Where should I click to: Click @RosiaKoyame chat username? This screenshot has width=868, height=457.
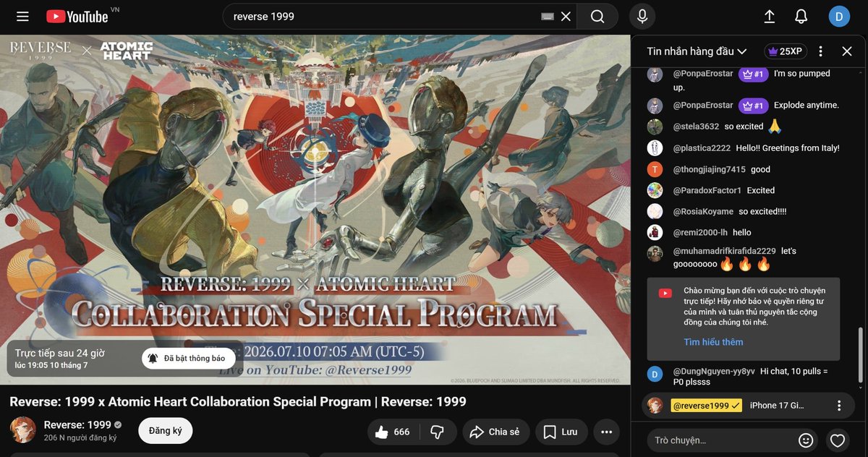click(x=703, y=211)
